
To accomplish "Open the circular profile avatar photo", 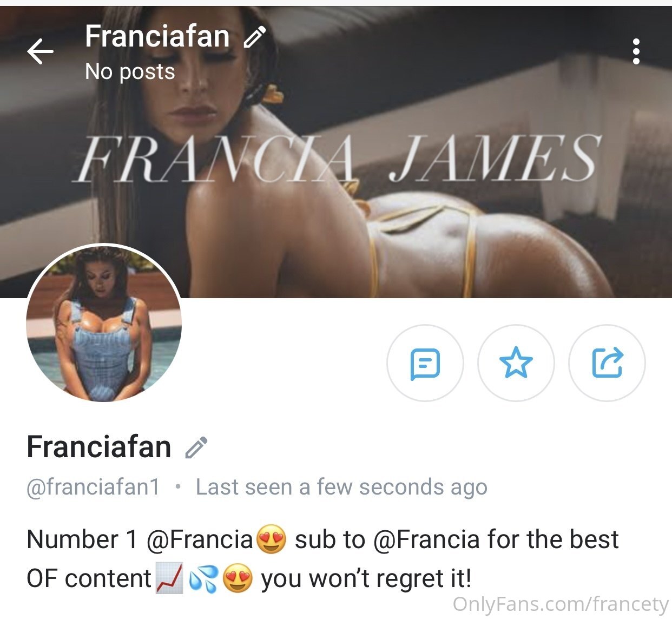I will pos(104,324).
